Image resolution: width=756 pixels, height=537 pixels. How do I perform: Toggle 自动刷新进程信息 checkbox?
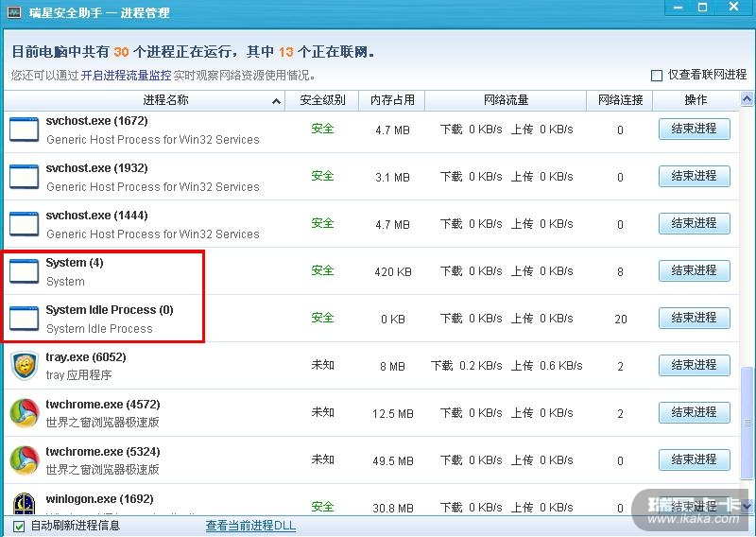[19, 526]
